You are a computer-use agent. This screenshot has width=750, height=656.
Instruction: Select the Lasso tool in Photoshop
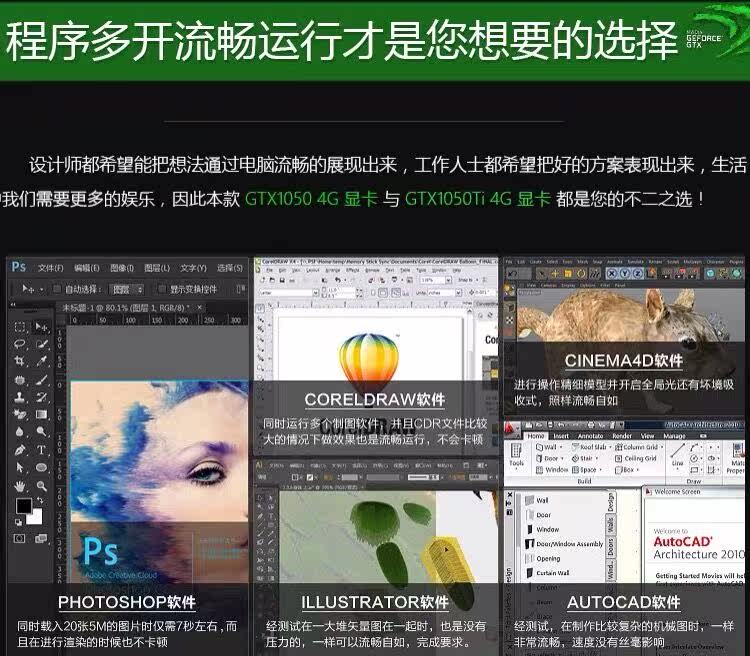[20, 344]
